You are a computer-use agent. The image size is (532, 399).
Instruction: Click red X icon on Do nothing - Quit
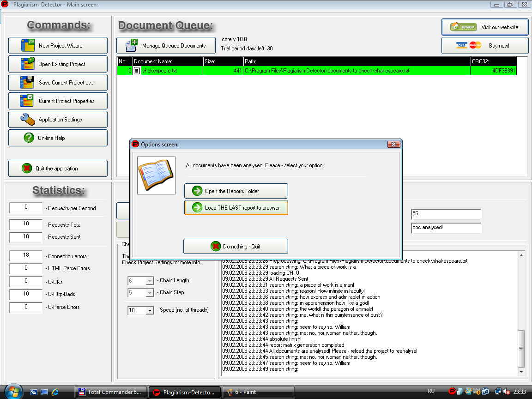pos(216,246)
